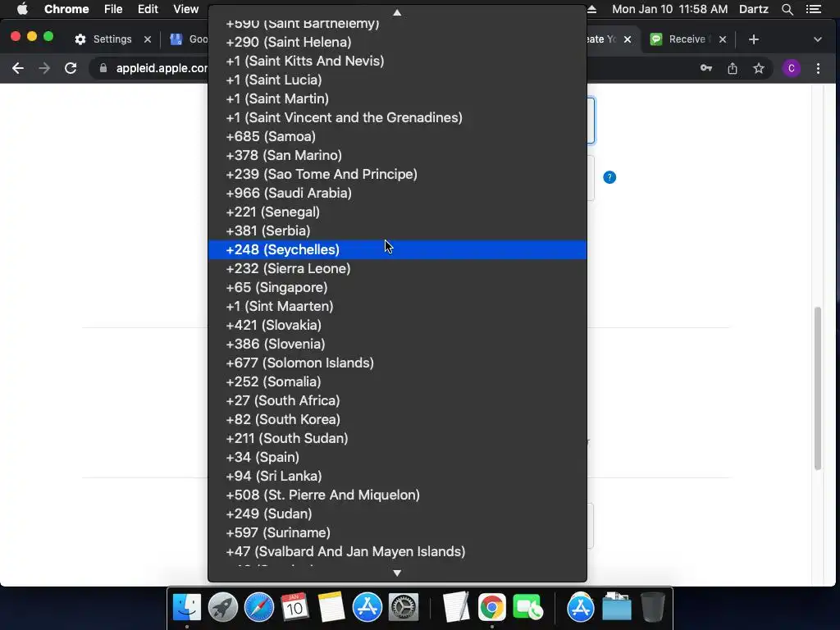The image size is (840, 630).
Task: Pick +82 (South Korea) from list
Action: point(397,419)
